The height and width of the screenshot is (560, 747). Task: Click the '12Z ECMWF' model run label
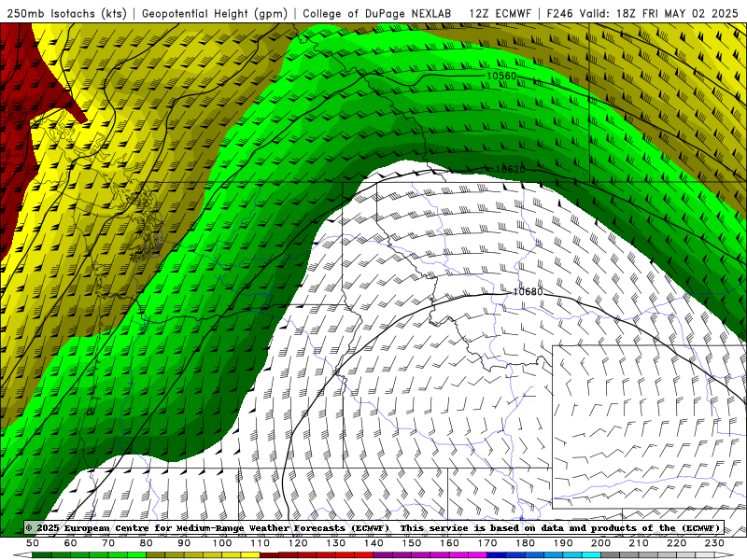click(500, 13)
